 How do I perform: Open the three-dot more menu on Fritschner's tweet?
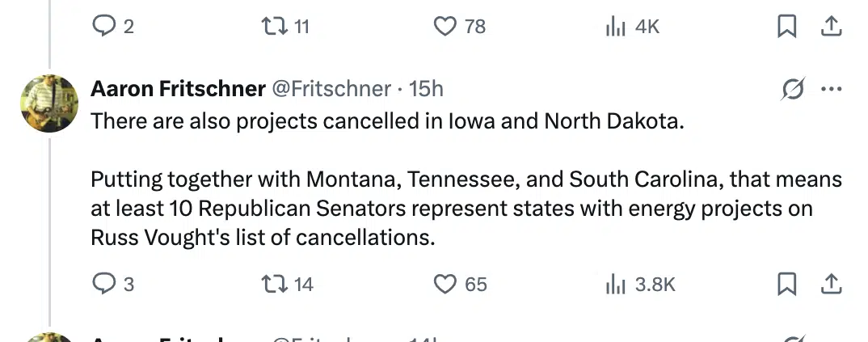(x=831, y=90)
